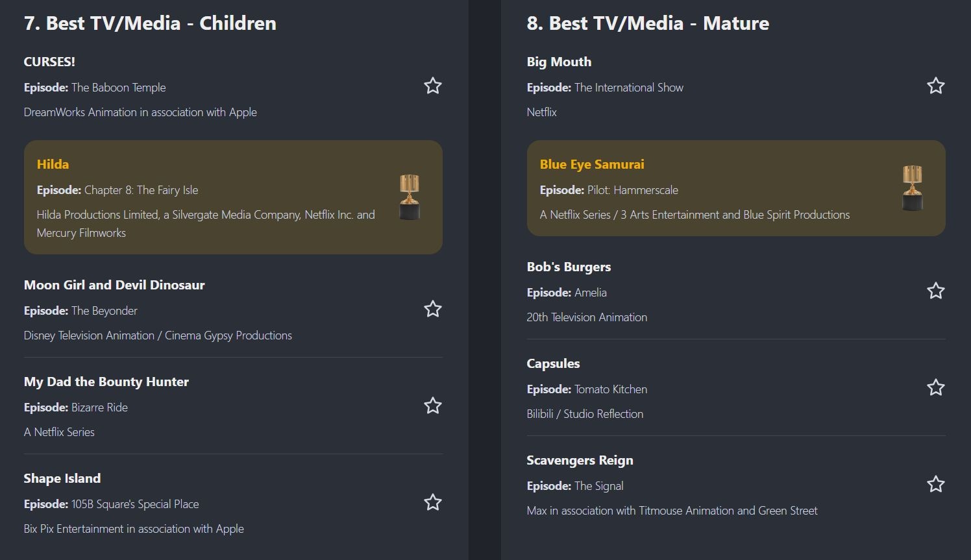Open the Moon Girl and Devil Dinosaur title

click(x=114, y=285)
